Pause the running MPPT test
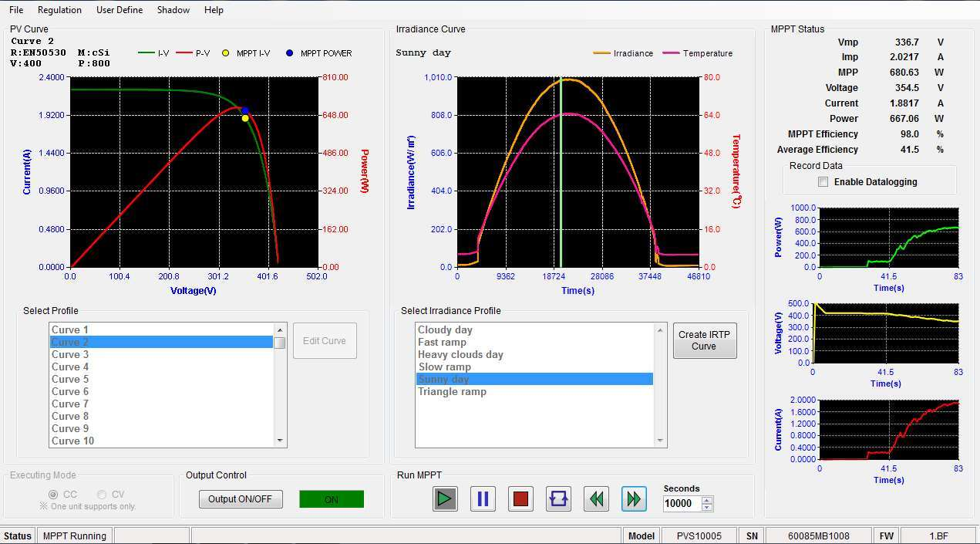 (x=483, y=499)
